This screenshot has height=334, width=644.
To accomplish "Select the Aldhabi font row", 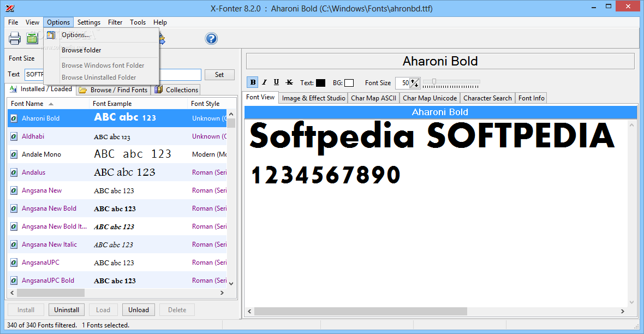I will pos(117,136).
